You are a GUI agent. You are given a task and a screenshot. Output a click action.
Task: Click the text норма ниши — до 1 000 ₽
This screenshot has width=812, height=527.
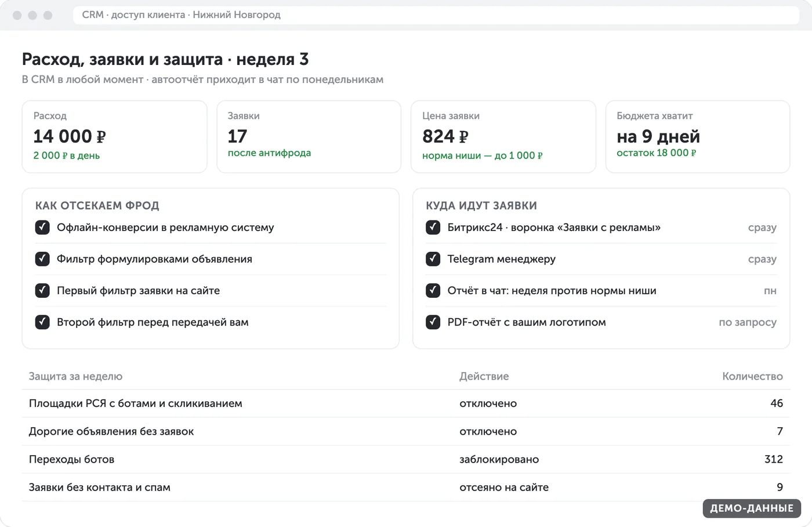(483, 156)
